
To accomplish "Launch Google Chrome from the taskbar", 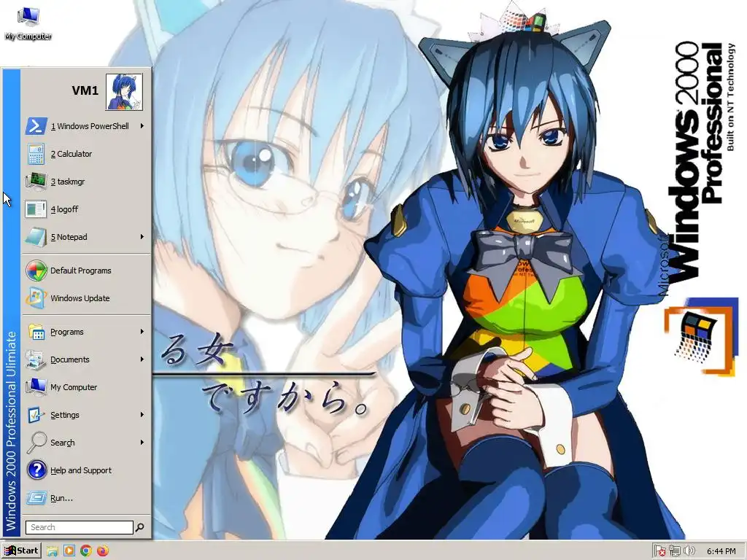I will coord(86,551).
